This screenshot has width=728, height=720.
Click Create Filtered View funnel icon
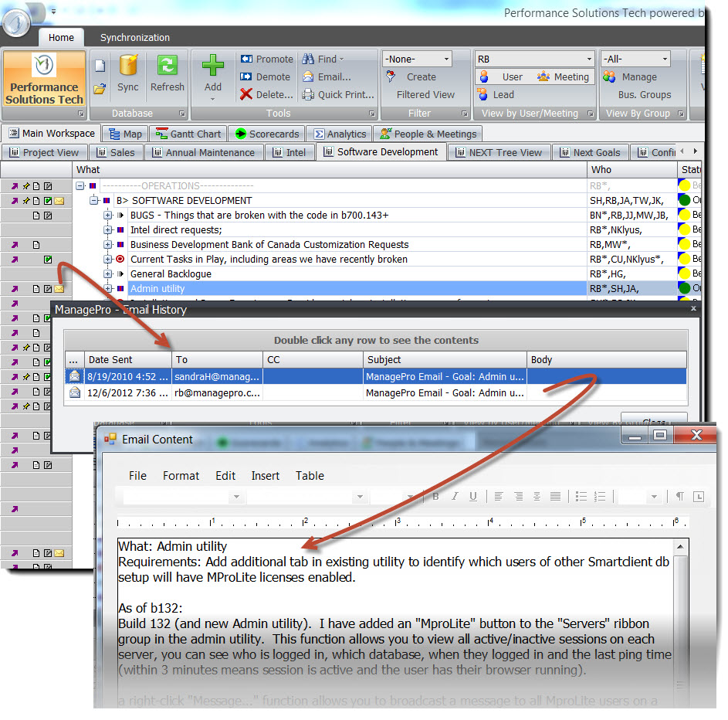[x=391, y=76]
